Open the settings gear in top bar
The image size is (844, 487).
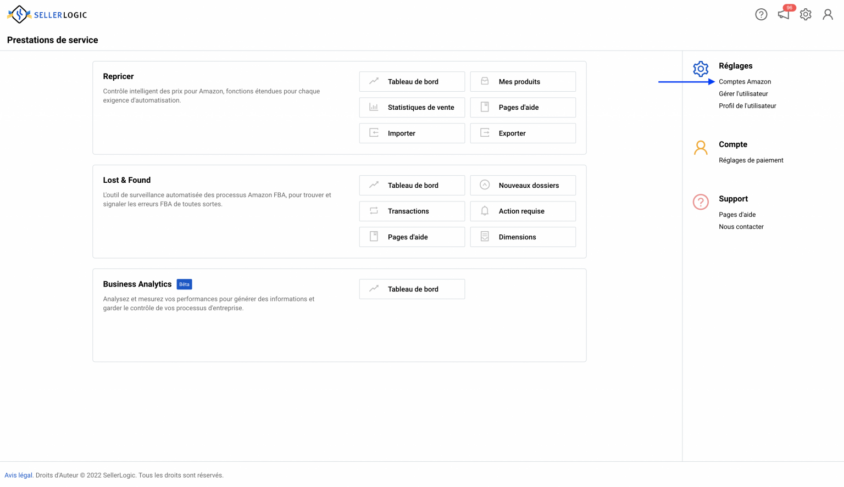[x=805, y=15]
